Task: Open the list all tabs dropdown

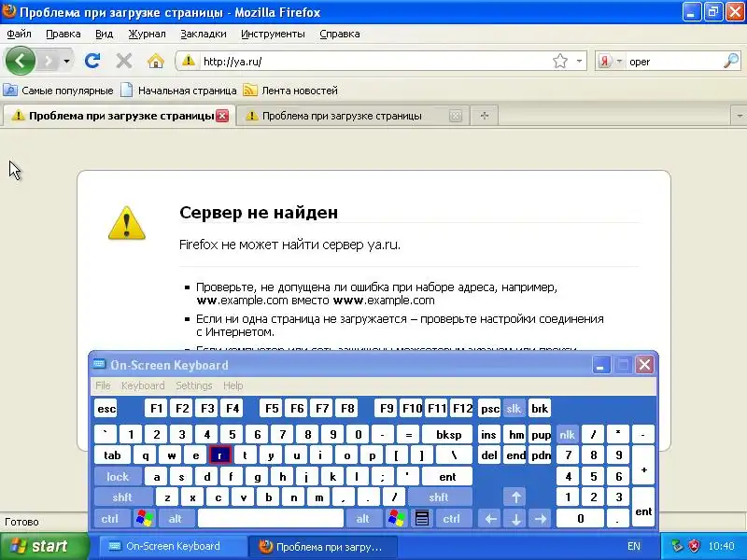Action: tap(739, 116)
